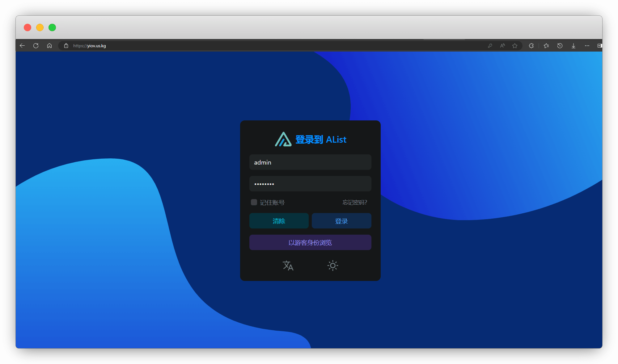The height and width of the screenshot is (364, 618).
Task: Open browser more options menu
Action: 587,46
